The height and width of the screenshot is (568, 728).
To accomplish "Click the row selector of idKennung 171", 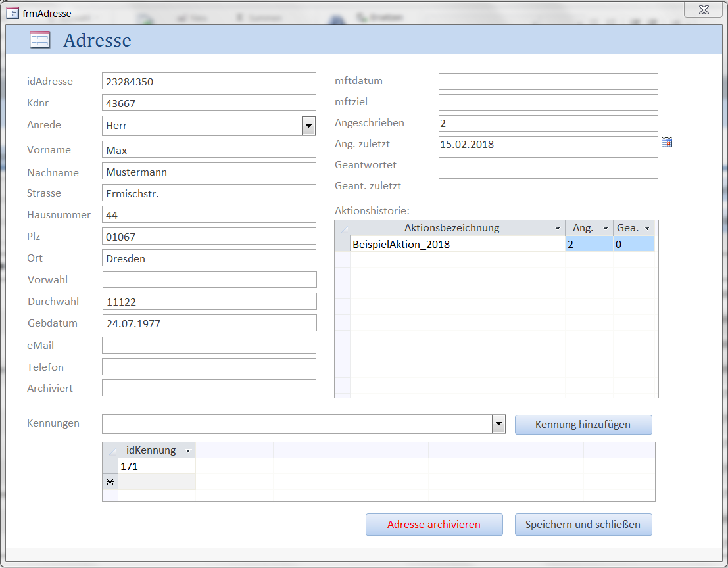I will (x=110, y=466).
